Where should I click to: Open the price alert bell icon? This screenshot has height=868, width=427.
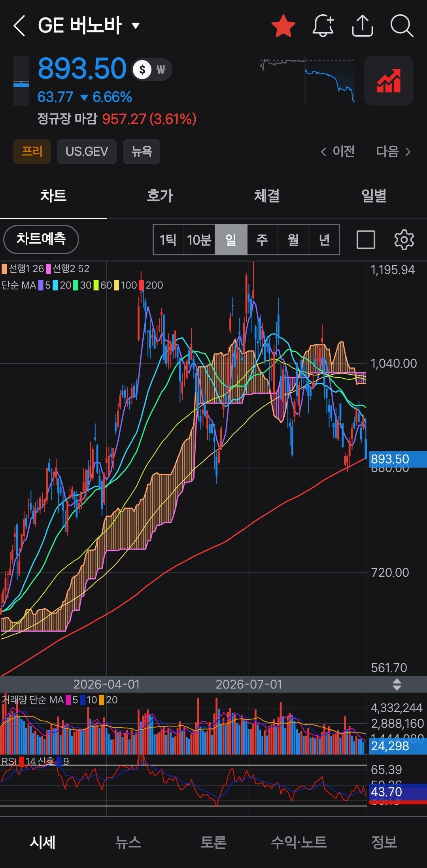pyautogui.click(x=323, y=26)
